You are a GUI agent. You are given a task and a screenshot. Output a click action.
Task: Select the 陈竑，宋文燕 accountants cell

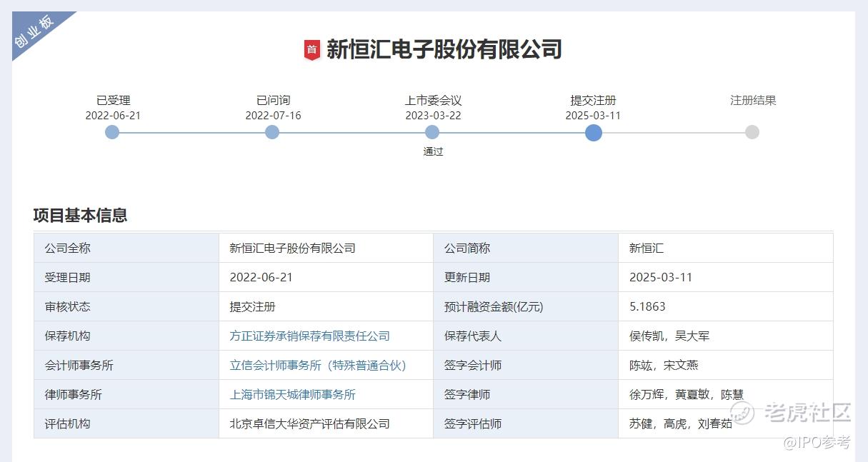tap(726, 365)
